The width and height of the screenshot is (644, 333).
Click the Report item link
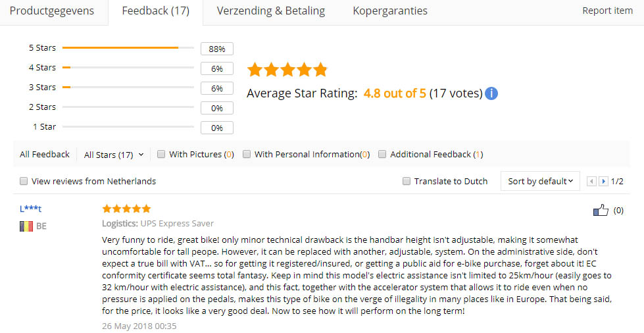607,11
